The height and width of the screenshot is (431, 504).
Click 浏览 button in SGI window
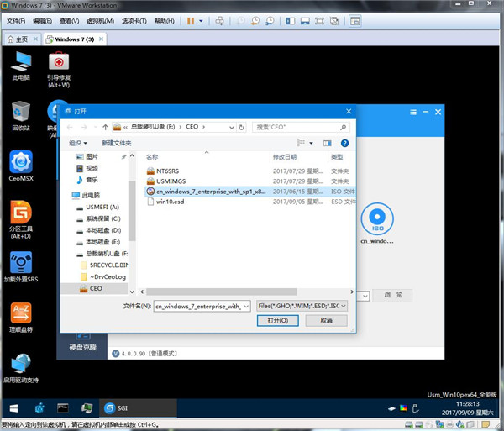pyautogui.click(x=392, y=296)
